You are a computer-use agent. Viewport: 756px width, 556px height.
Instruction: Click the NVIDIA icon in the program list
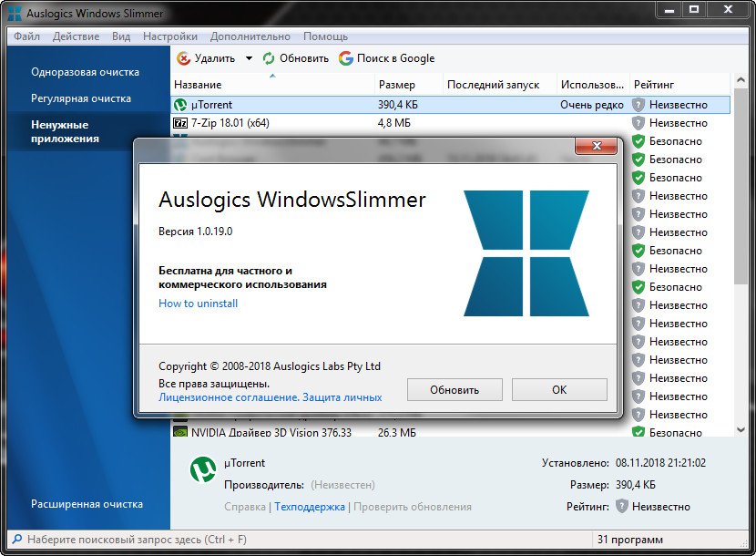pyautogui.click(x=180, y=432)
